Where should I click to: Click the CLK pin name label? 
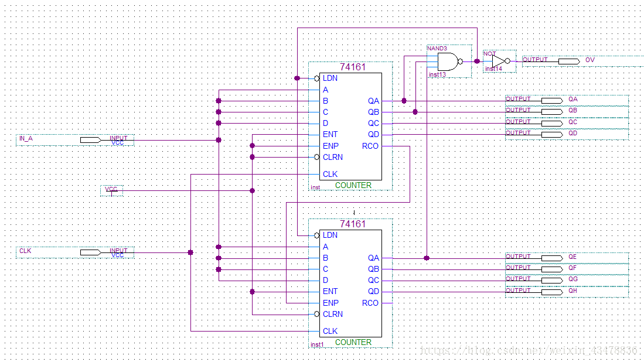coord(25,251)
